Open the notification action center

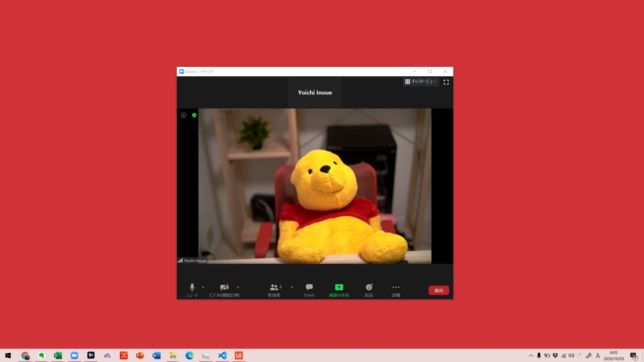[x=634, y=356]
